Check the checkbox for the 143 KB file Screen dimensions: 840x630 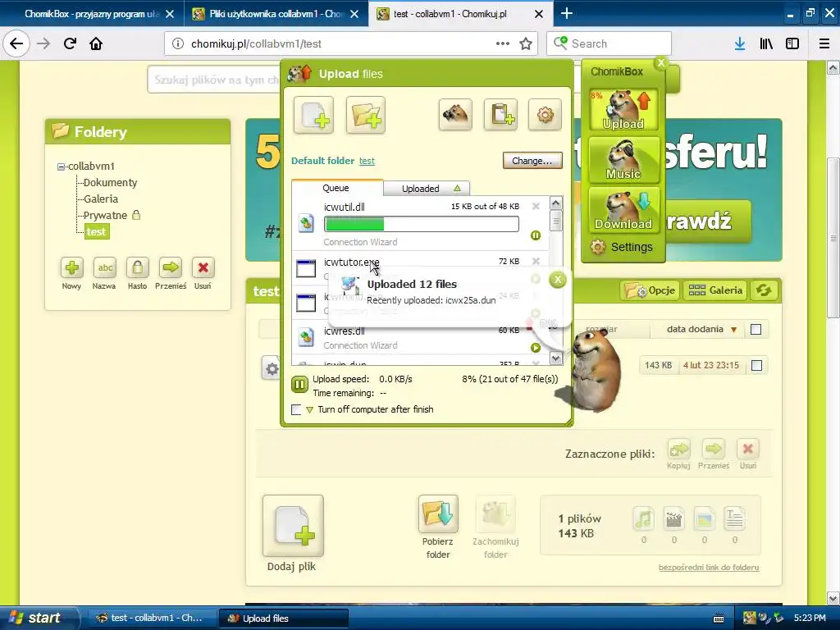(756, 365)
